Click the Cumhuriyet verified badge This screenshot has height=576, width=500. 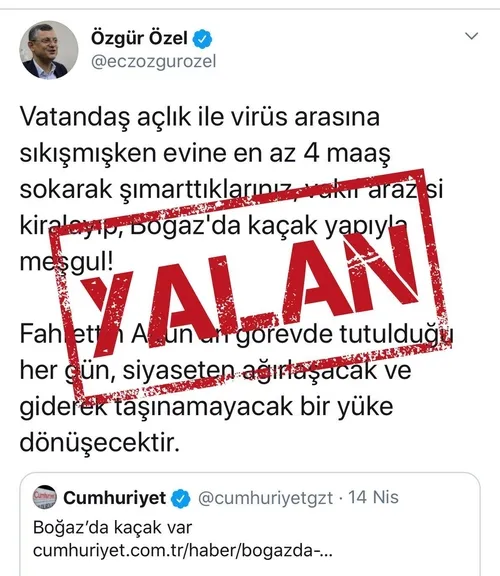(x=181, y=499)
